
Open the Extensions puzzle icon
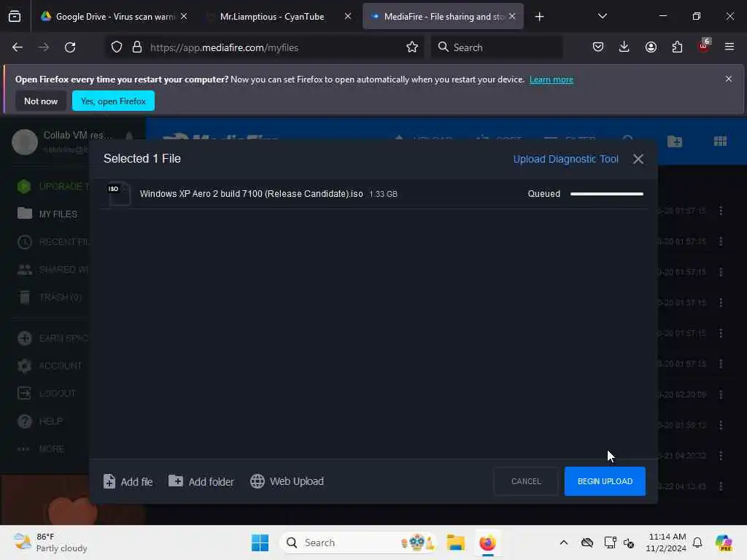(677, 47)
